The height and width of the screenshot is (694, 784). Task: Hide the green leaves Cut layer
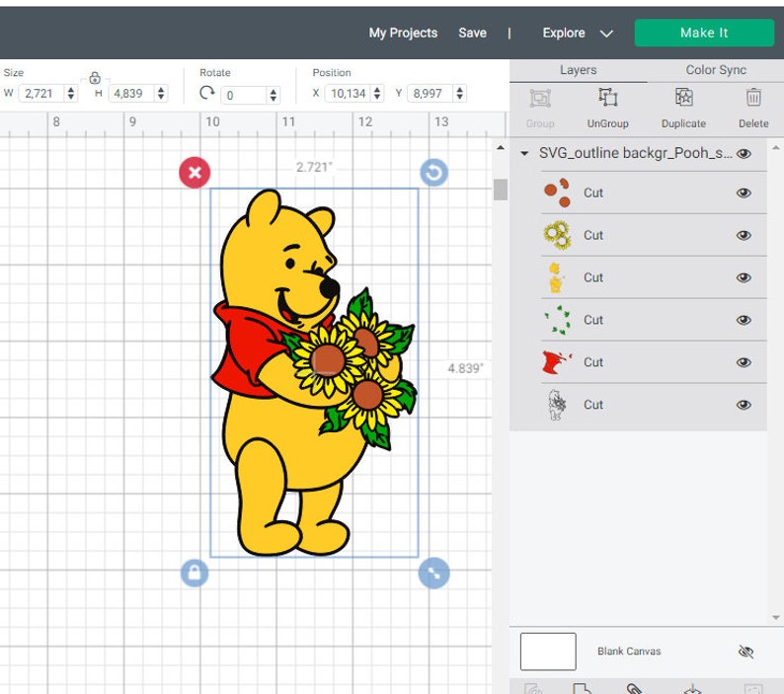coord(744,320)
